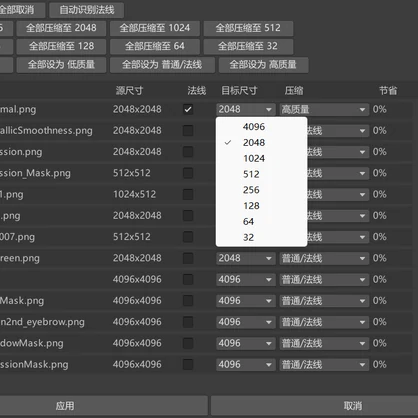Choose 64 in the size dropdown list
418x418 pixels.
pos(261,221)
